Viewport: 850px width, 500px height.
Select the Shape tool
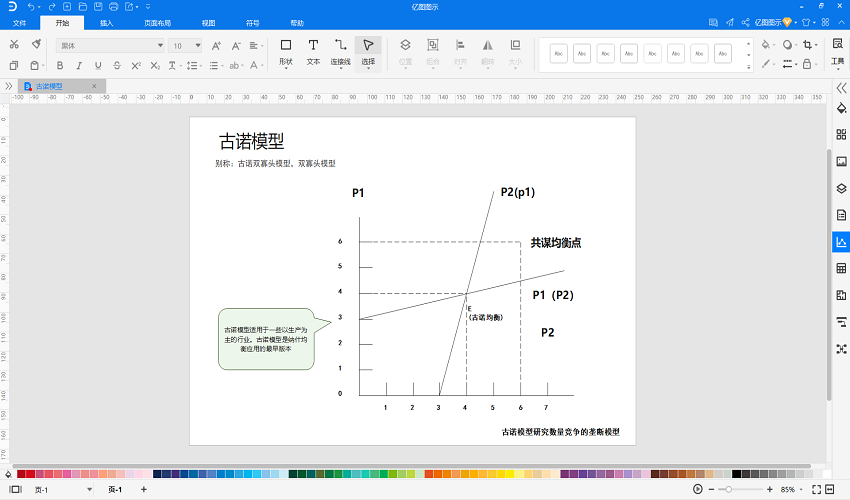pos(286,53)
